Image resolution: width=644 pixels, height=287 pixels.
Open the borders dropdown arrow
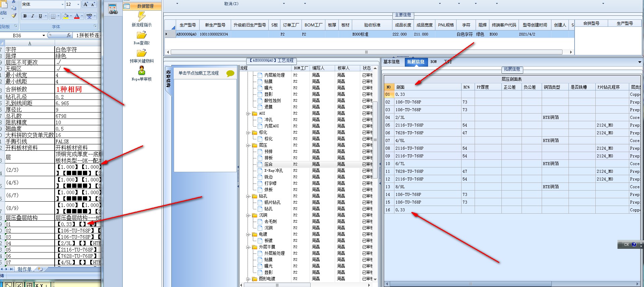pyautogui.click(x=58, y=16)
